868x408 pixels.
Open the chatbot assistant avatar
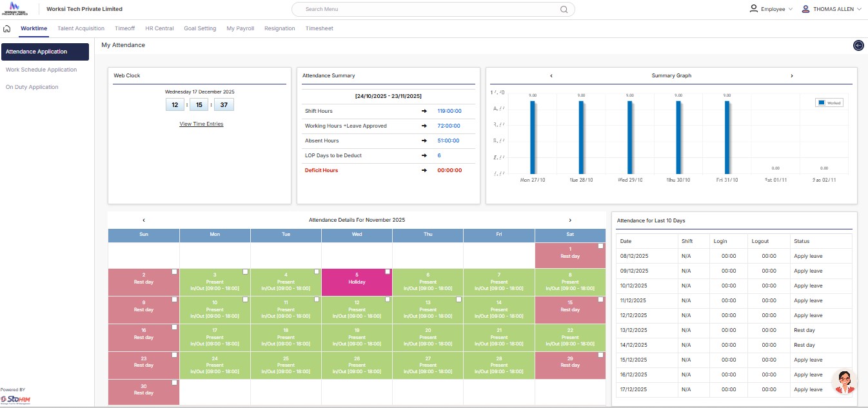(x=844, y=382)
